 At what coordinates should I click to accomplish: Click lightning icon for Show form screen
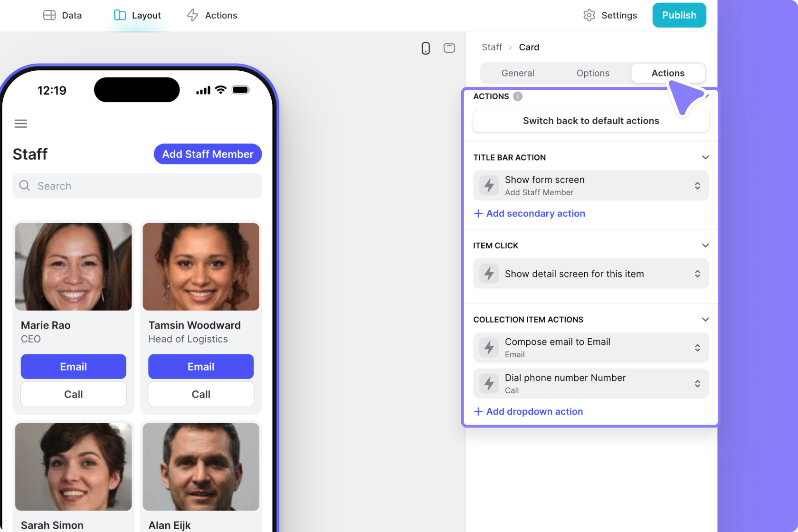(489, 185)
